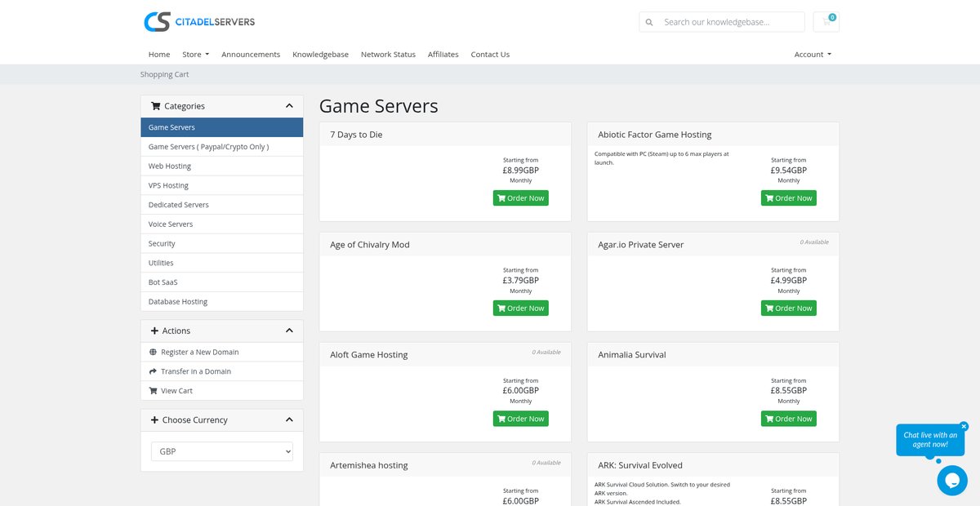Screen dimensions: 980x506
Task: Click Register a New Domain link
Action: 200,352
